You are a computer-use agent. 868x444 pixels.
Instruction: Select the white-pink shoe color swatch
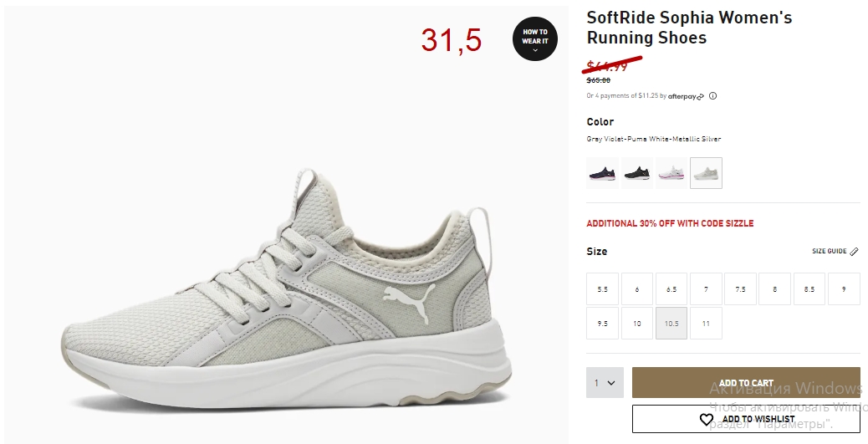pos(671,173)
